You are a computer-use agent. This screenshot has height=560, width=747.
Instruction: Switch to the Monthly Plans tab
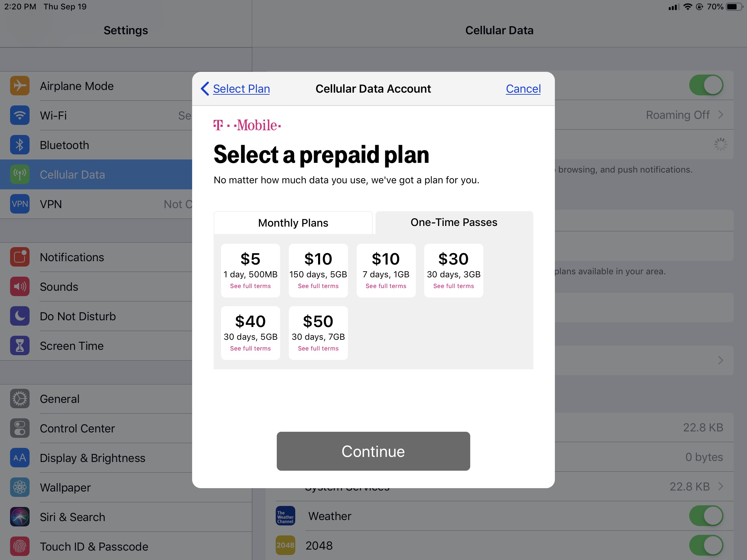[293, 223]
